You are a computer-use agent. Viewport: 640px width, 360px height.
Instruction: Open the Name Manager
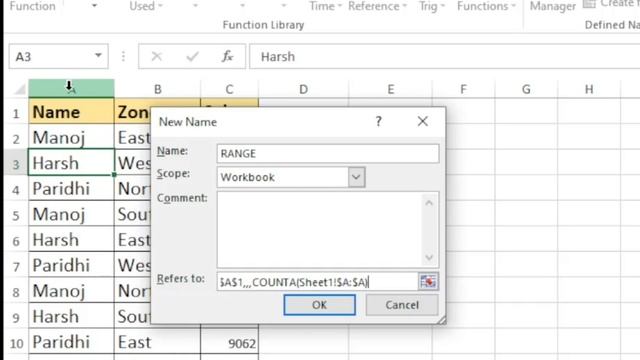pos(553,7)
